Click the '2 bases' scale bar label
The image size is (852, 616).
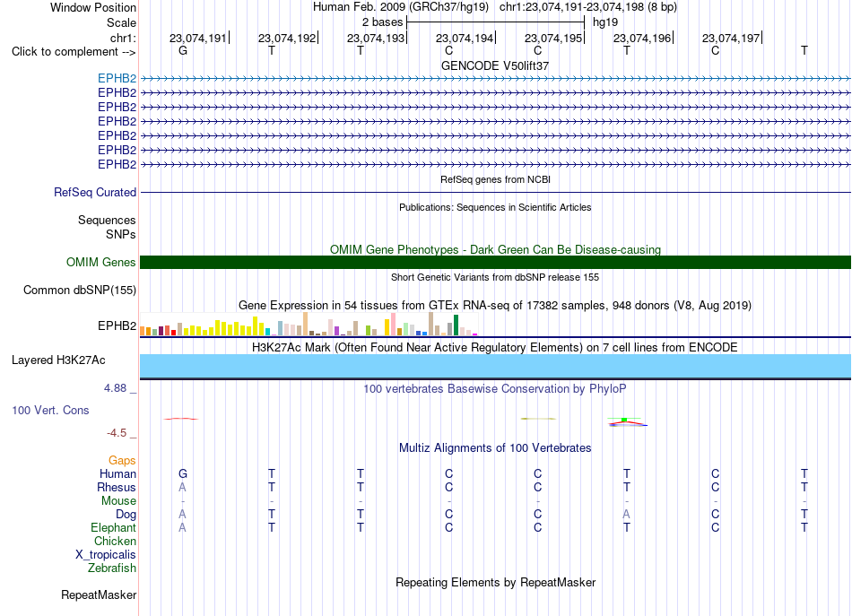click(x=383, y=22)
